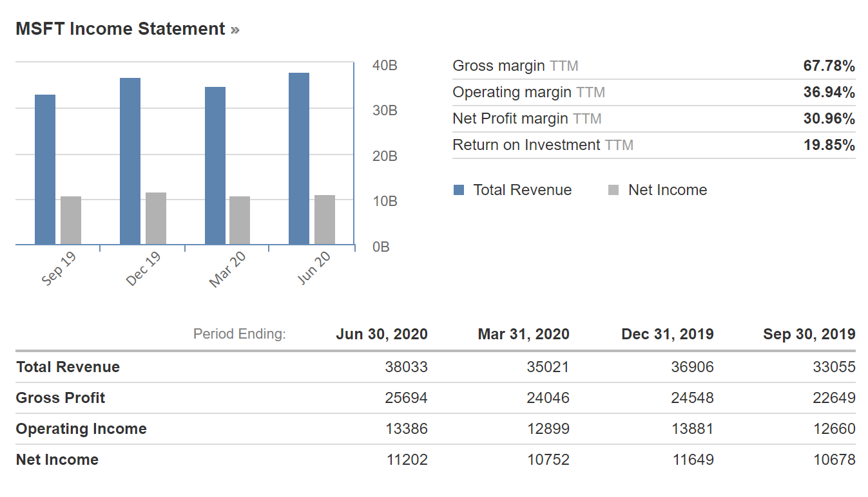
Task: Click the Sep 30, 2019 column header
Action: click(809, 334)
